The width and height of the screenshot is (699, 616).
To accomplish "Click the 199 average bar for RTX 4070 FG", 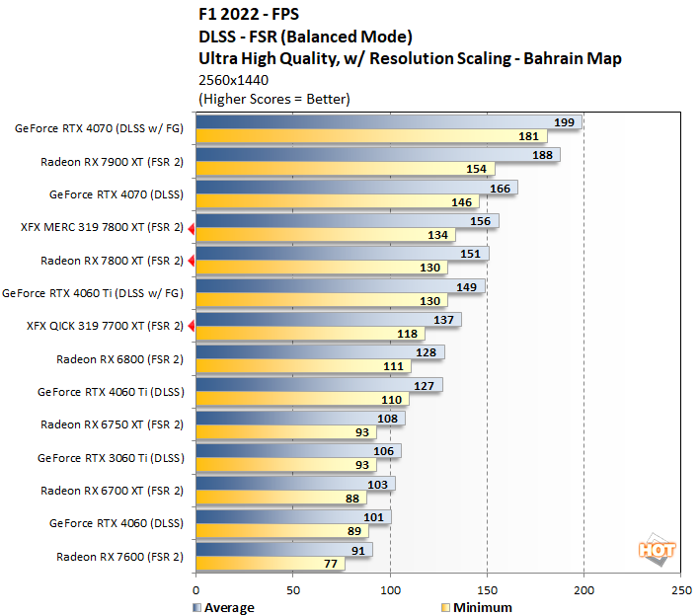I will pos(389,122).
